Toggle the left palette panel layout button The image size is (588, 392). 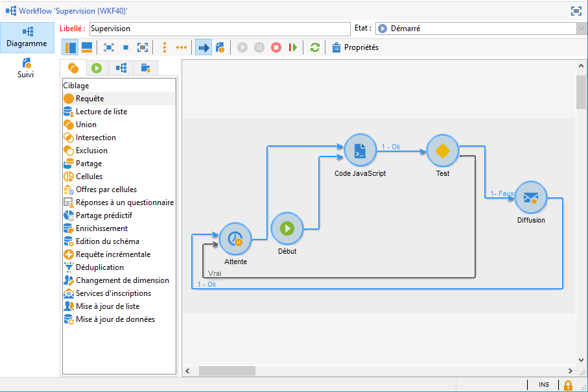(x=71, y=47)
